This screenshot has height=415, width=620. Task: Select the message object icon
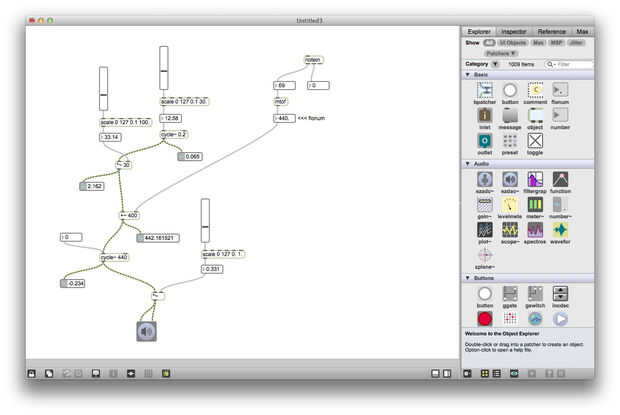pyautogui.click(x=510, y=115)
